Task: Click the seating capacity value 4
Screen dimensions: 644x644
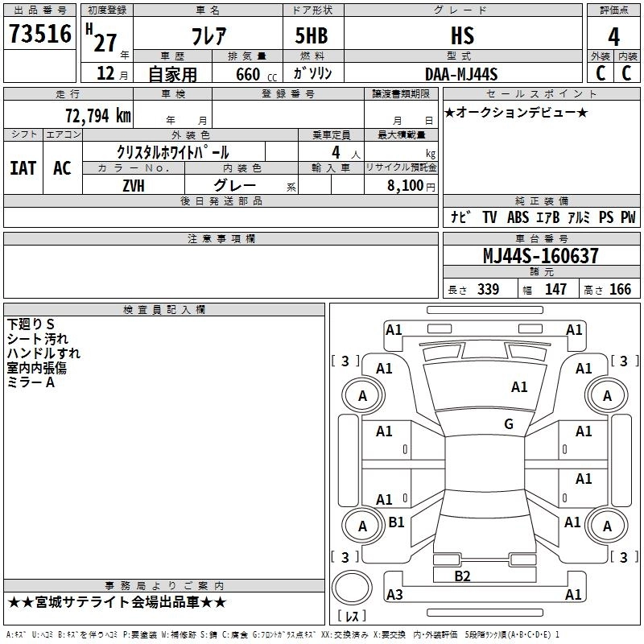Action: point(336,152)
